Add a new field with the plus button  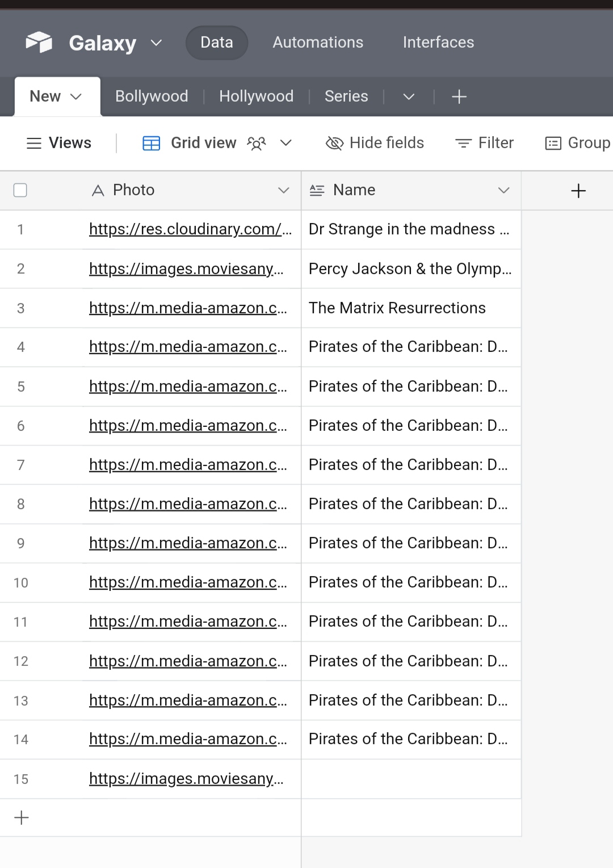pos(578,190)
